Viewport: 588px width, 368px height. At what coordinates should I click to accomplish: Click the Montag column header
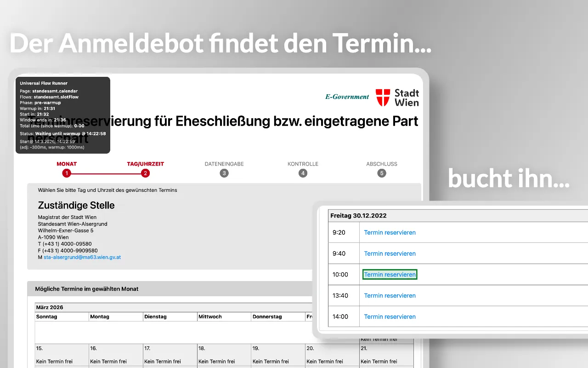pos(116,316)
